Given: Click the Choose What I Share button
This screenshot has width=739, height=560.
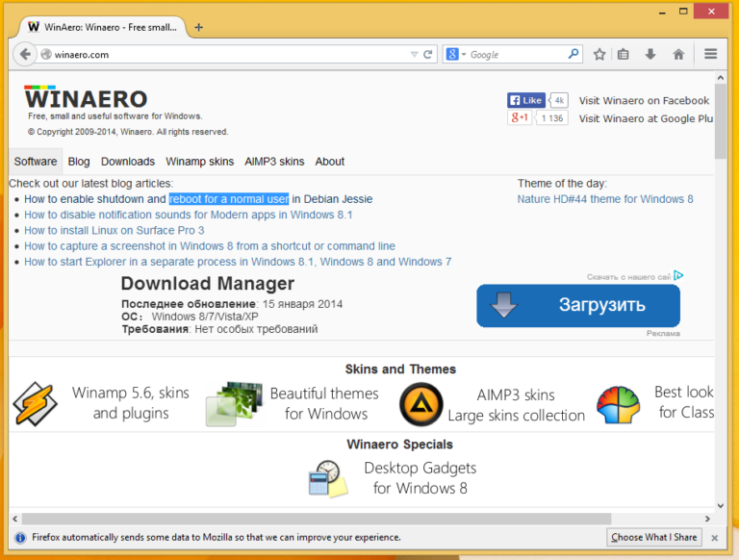Looking at the screenshot, I should click(x=653, y=537).
